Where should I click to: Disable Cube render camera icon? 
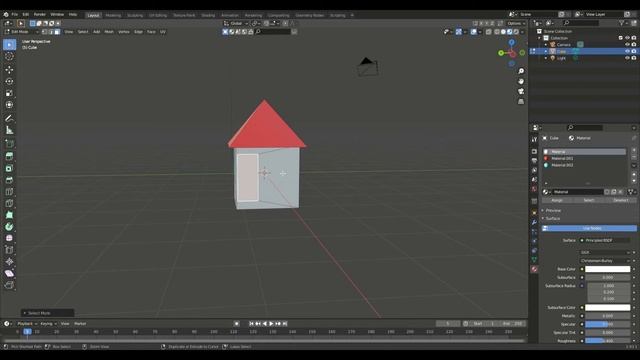point(634,51)
